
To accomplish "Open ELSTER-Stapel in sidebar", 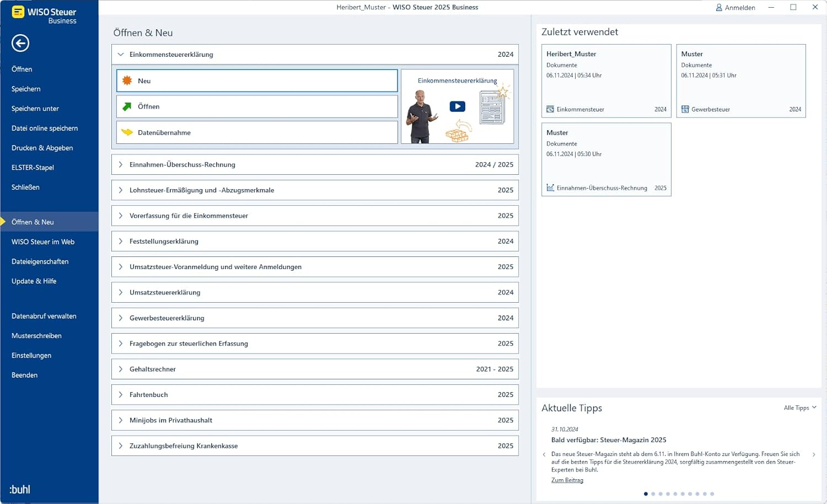I will (x=33, y=168).
